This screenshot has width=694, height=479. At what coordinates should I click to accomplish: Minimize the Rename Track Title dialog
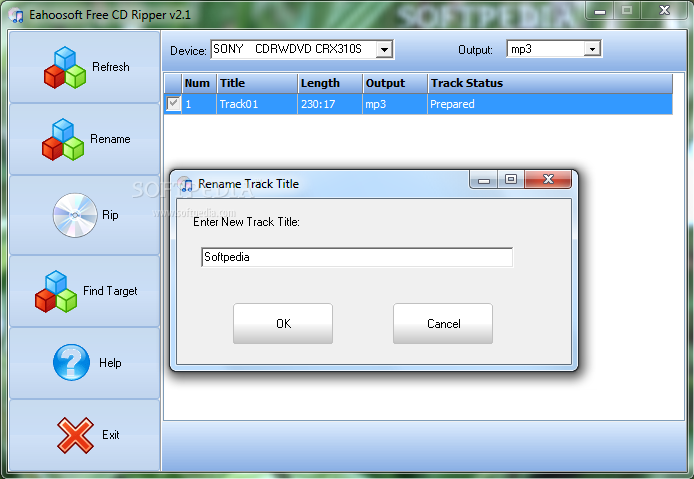(484, 179)
